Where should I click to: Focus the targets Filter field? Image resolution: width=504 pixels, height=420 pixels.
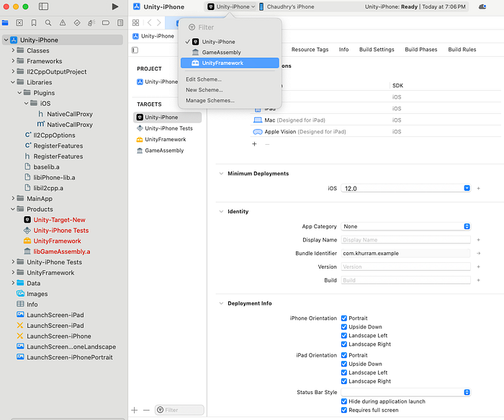coord(179,410)
